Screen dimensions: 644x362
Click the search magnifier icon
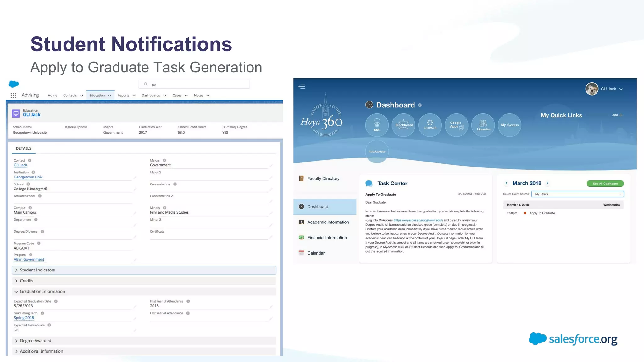click(146, 84)
